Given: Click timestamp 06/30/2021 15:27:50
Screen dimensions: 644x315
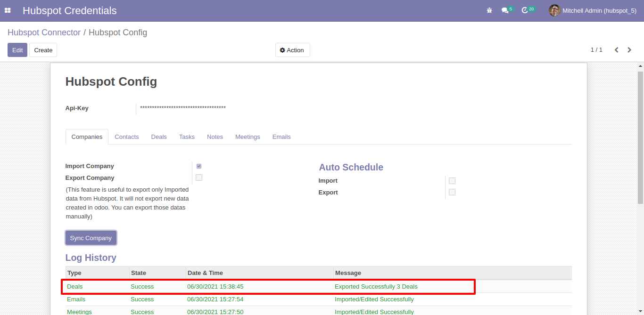Looking at the screenshot, I should 215,312.
